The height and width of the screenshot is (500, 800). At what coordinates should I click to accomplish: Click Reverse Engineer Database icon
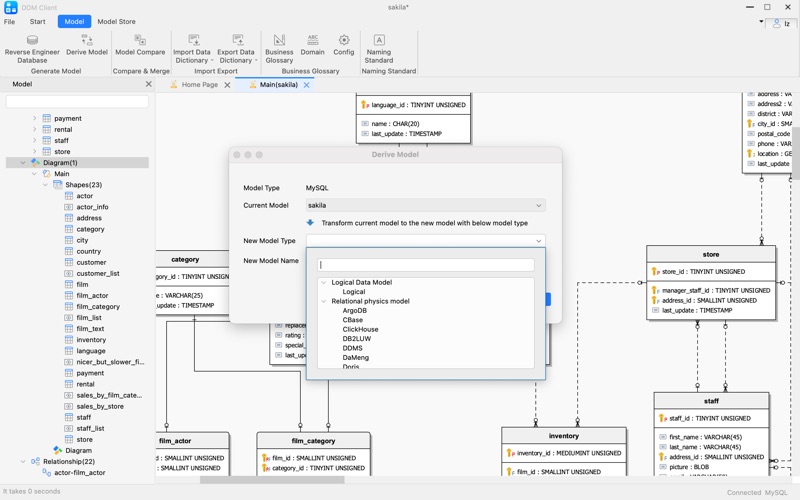pyautogui.click(x=32, y=40)
